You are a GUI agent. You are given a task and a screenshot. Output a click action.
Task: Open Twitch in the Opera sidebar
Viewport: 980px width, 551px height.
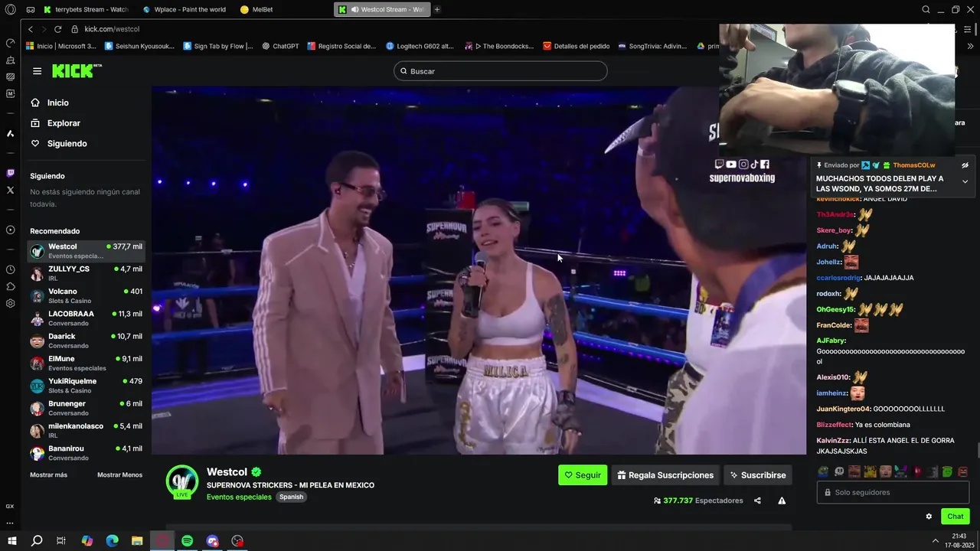click(x=10, y=174)
